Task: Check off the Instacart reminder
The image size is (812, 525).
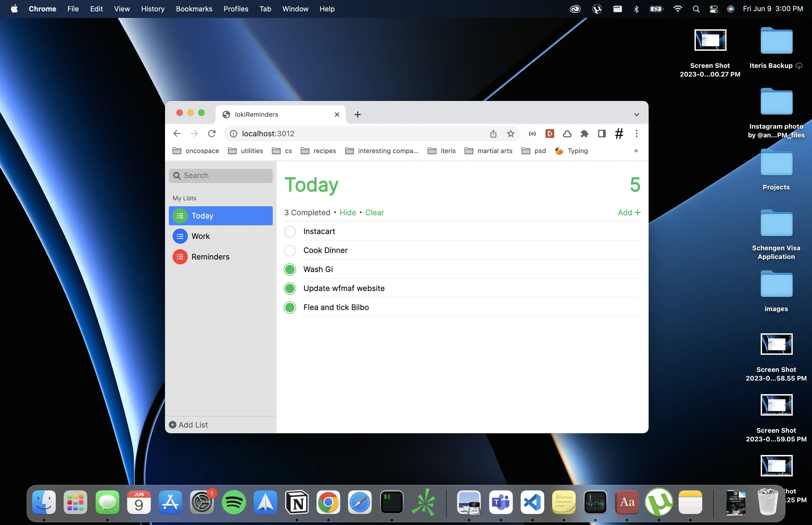Action: click(x=290, y=232)
